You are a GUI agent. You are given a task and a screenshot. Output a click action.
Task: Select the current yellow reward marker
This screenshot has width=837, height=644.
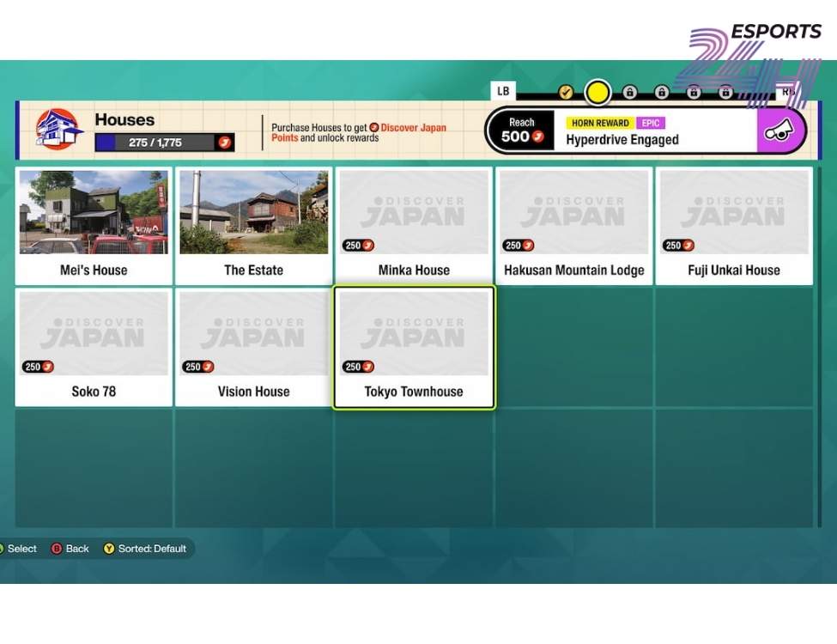coord(597,93)
